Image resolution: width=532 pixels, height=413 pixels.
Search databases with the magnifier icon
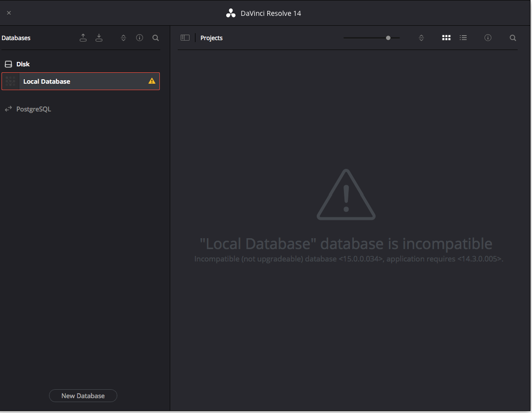click(155, 38)
